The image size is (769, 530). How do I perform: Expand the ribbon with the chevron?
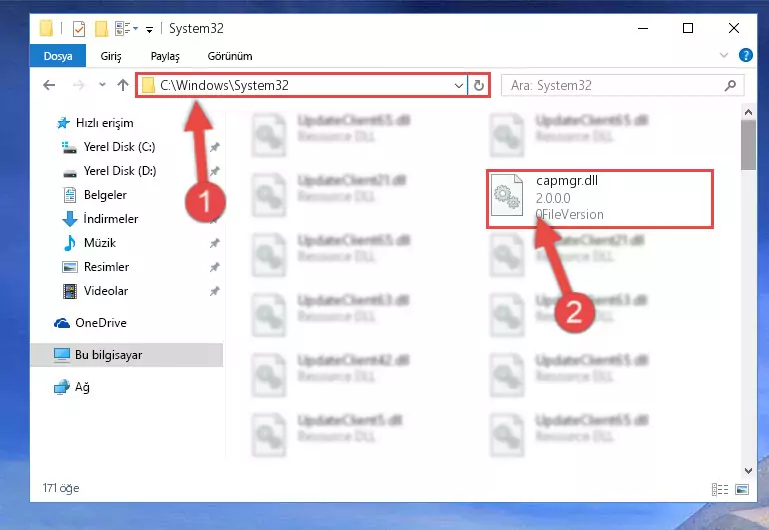723,55
